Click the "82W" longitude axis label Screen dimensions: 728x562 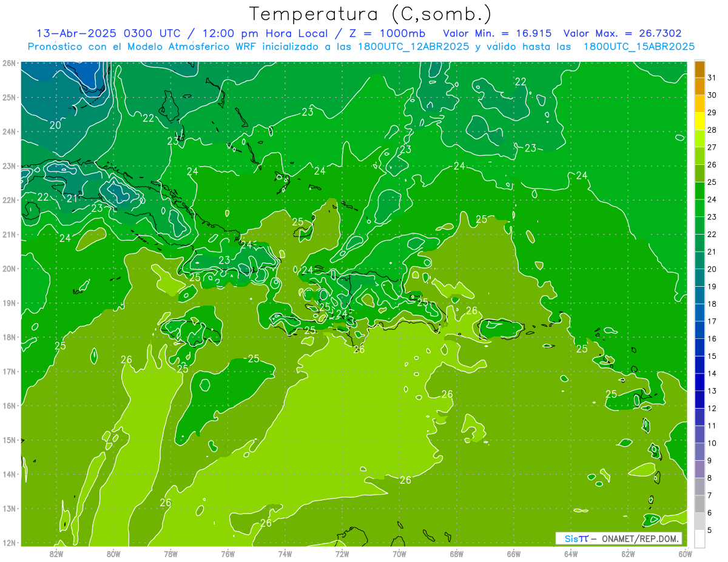[x=56, y=554]
